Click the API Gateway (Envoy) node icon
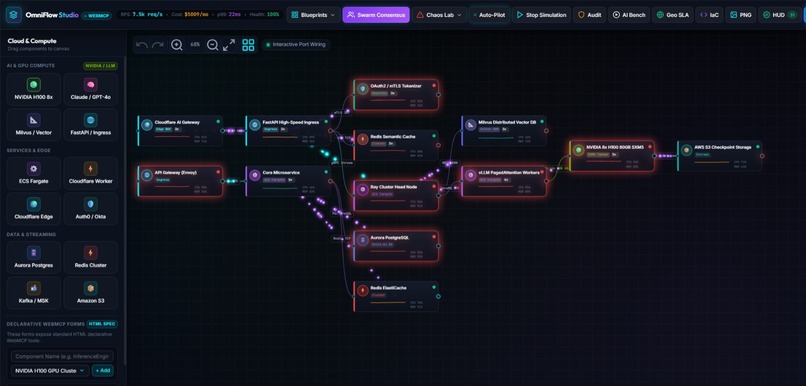 [x=147, y=175]
